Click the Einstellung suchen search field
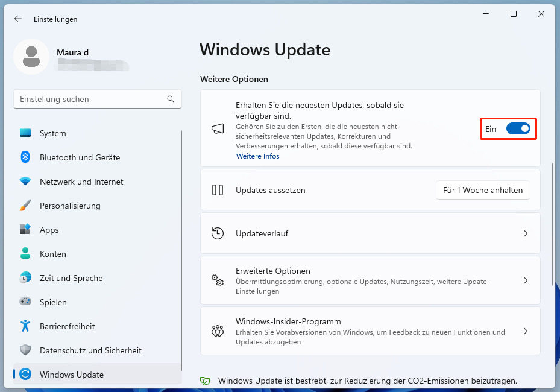The height and width of the screenshot is (392, 560). 90,99
